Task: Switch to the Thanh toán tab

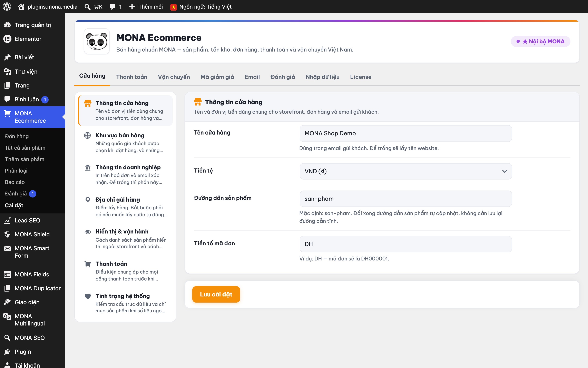Action: point(132,77)
